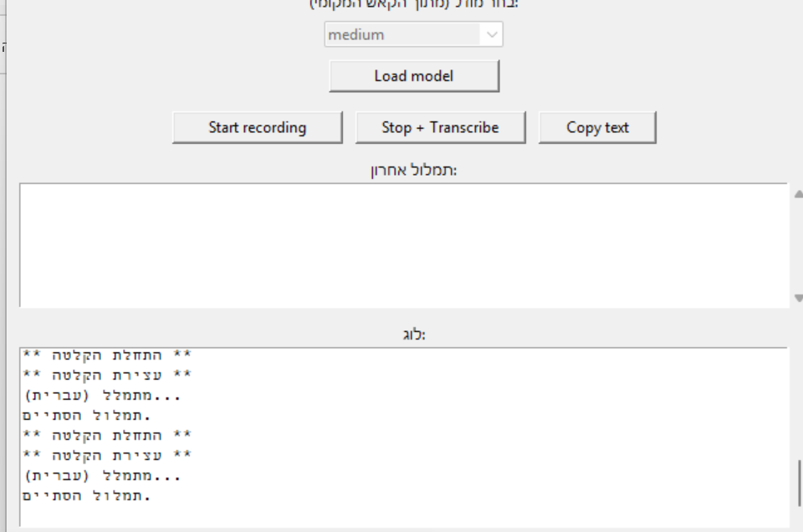Image resolution: width=803 pixels, height=532 pixels.
Task: Click the model selection label at the top
Action: click(414, 4)
